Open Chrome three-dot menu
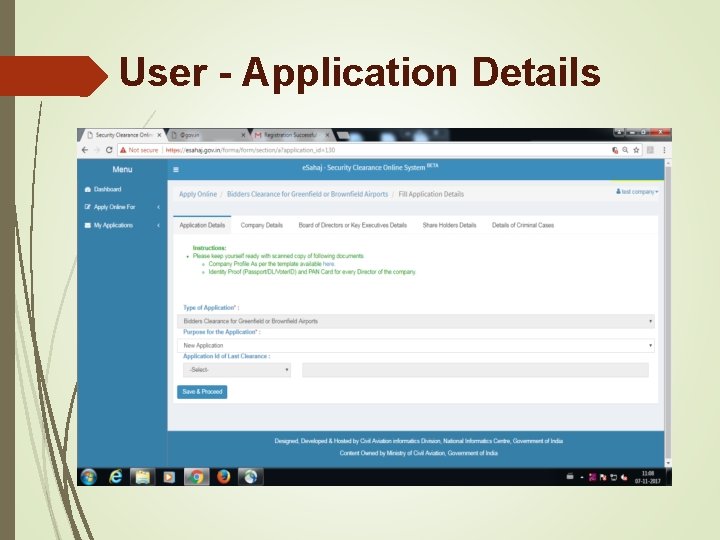 click(664, 150)
